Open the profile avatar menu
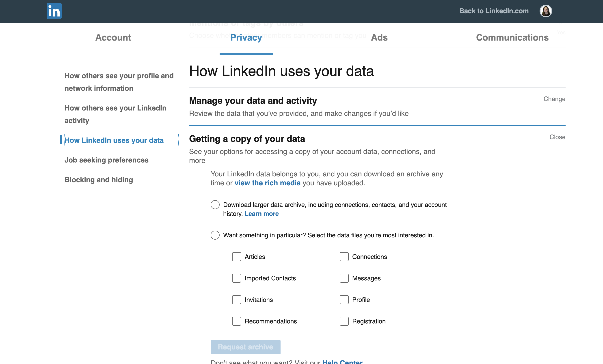This screenshot has height=364, width=603. pyautogui.click(x=545, y=11)
